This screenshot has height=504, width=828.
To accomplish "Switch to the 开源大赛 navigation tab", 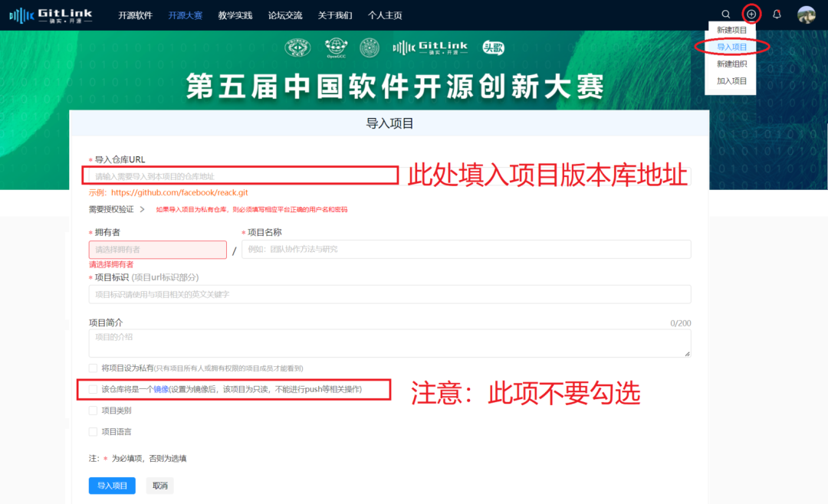I will (x=185, y=15).
